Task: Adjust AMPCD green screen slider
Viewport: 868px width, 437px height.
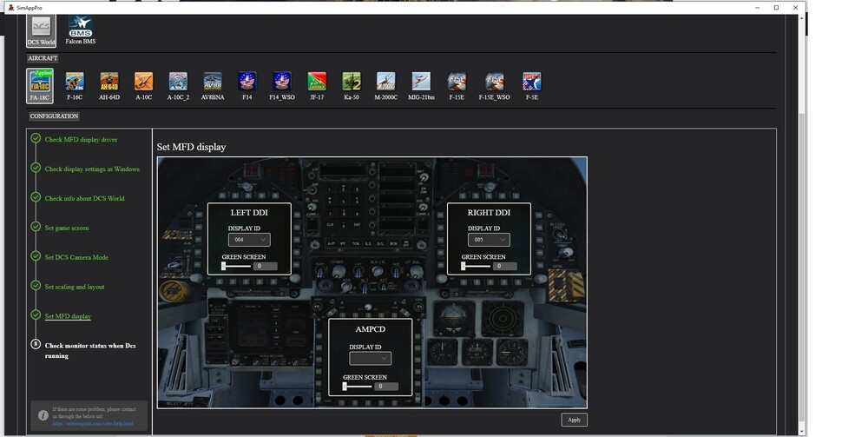Action: [357, 387]
